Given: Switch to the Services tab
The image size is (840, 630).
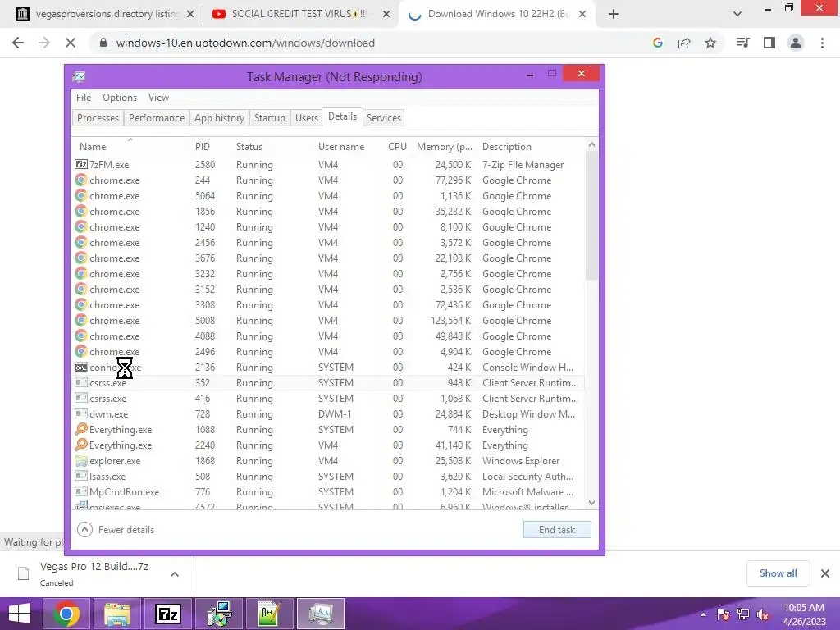Looking at the screenshot, I should 384,118.
